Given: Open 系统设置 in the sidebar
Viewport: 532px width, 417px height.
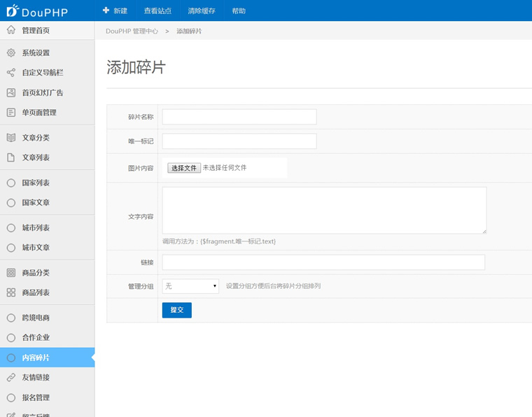Looking at the screenshot, I should pyautogui.click(x=47, y=53).
